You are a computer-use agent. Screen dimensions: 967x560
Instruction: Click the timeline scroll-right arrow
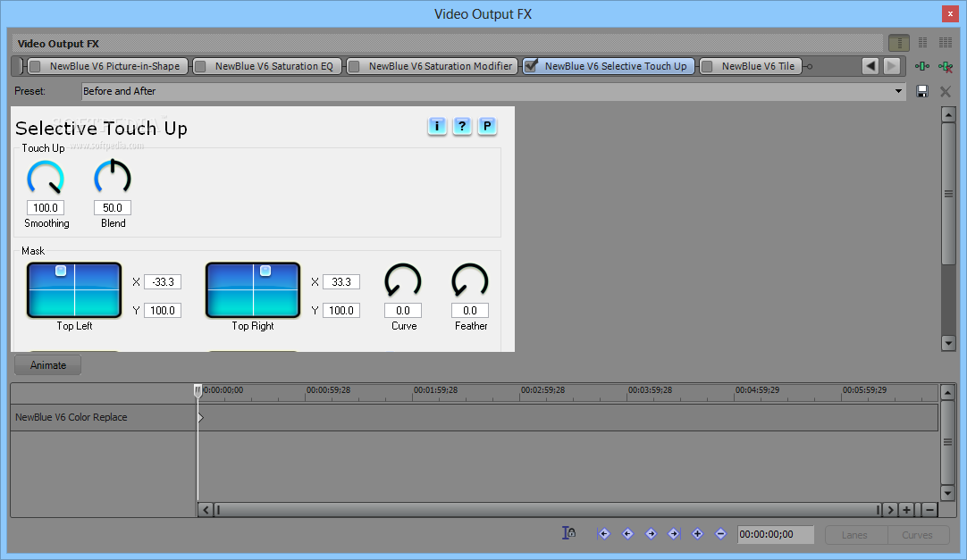pyautogui.click(x=889, y=509)
